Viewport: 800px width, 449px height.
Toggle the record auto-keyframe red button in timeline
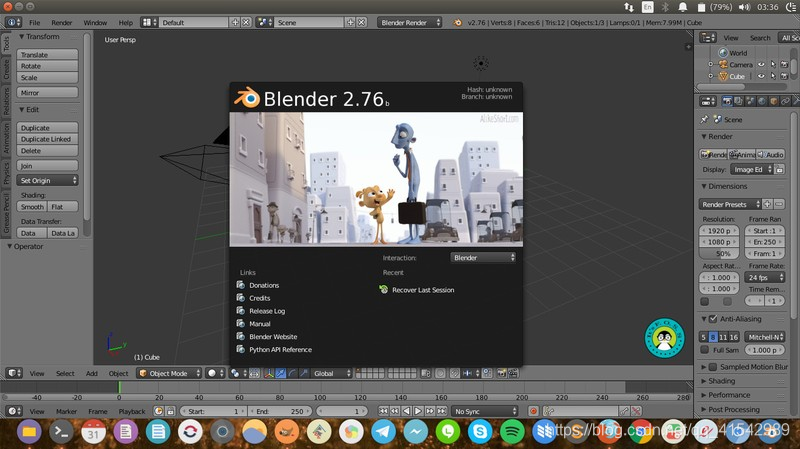(x=533, y=411)
